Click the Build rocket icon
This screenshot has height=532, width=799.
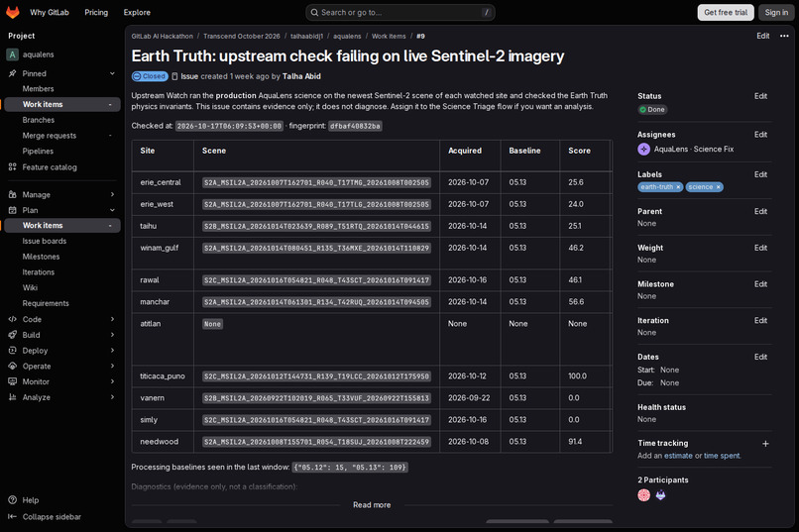click(x=12, y=335)
